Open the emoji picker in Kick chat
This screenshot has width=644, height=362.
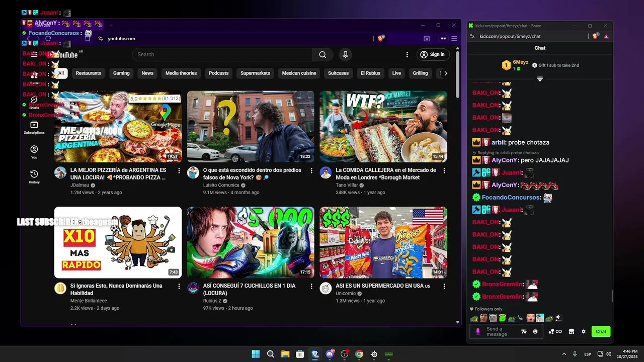(535, 331)
